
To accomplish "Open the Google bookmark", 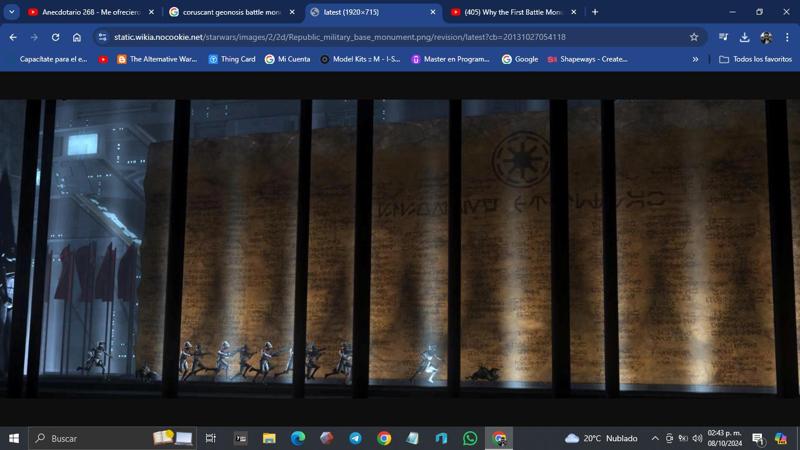I will point(520,59).
